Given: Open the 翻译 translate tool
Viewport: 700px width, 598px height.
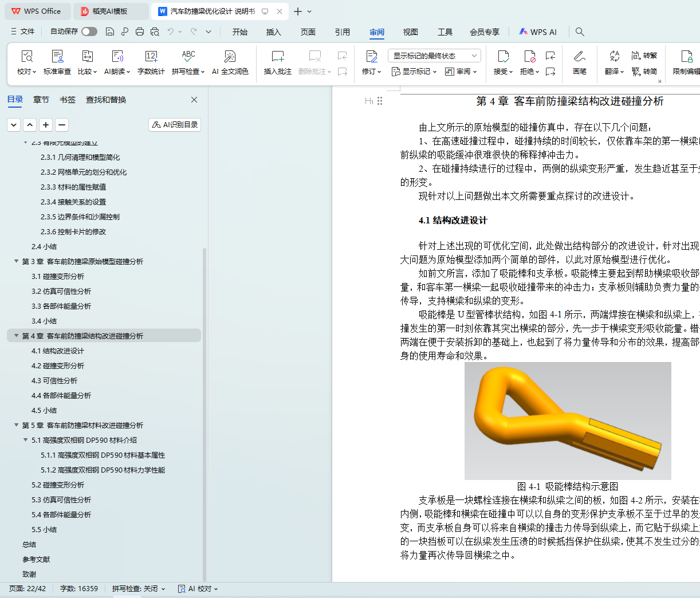Looking at the screenshot, I should coord(614,57).
